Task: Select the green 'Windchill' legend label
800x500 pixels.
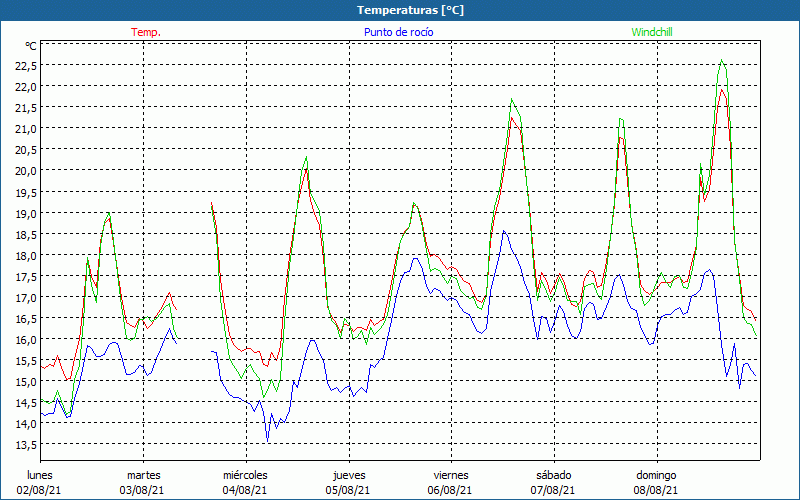Action: [x=652, y=32]
